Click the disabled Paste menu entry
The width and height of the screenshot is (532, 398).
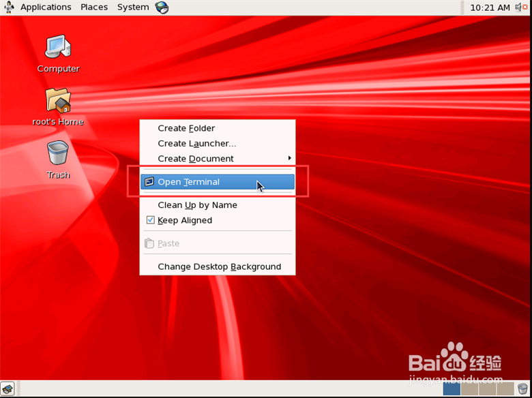click(217, 243)
